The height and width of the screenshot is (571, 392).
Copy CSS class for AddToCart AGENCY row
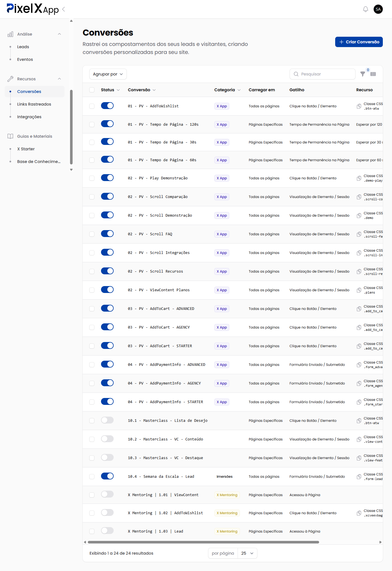tap(359, 327)
